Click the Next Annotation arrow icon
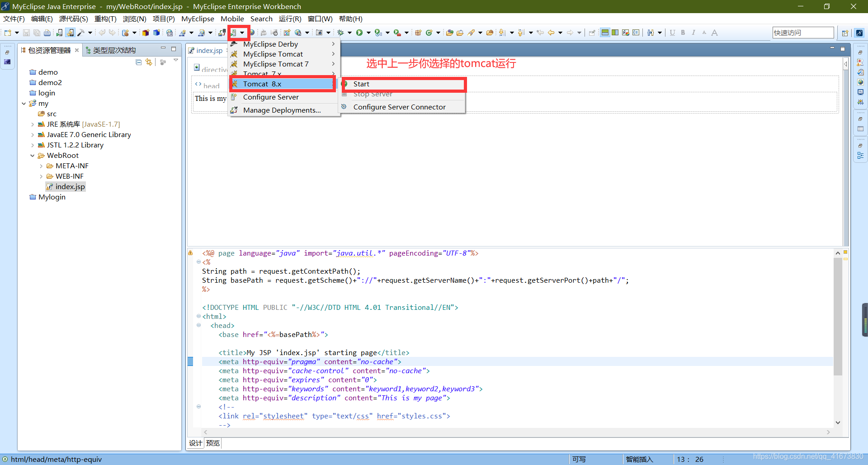The height and width of the screenshot is (465, 868). tap(502, 33)
